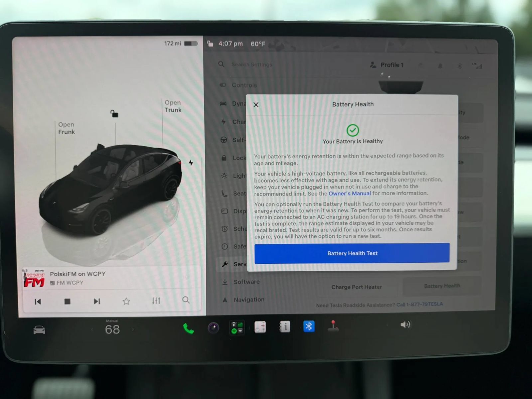This screenshot has height=399, width=532.
Task: Select Seats menu item
Action: point(233,193)
